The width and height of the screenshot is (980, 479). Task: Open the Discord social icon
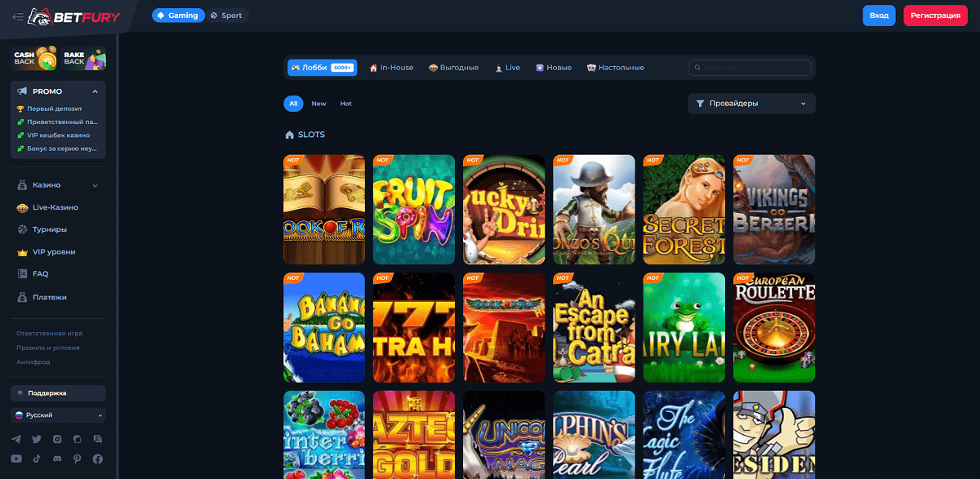click(57, 459)
